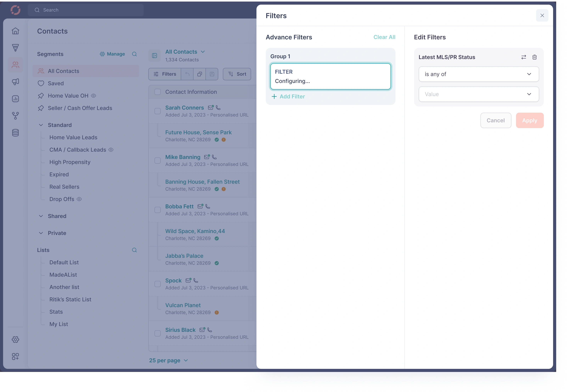Open the megaphone campaigns sidebar icon

15,82
